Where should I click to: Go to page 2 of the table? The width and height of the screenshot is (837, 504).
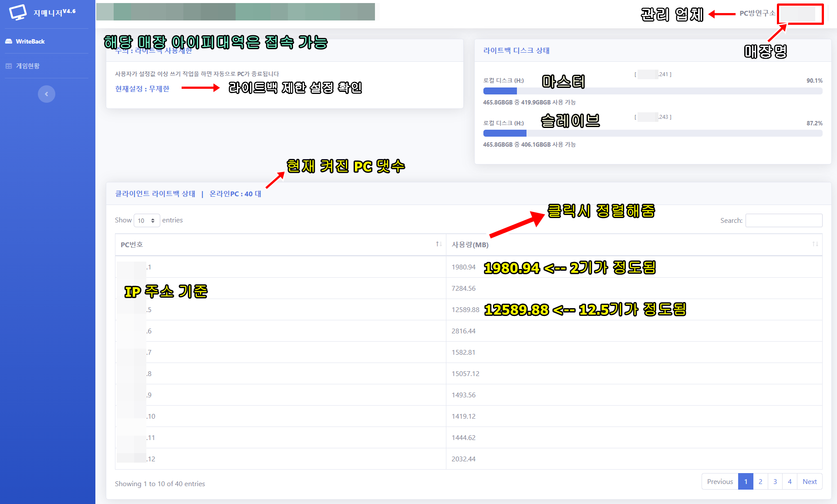pyautogui.click(x=760, y=481)
